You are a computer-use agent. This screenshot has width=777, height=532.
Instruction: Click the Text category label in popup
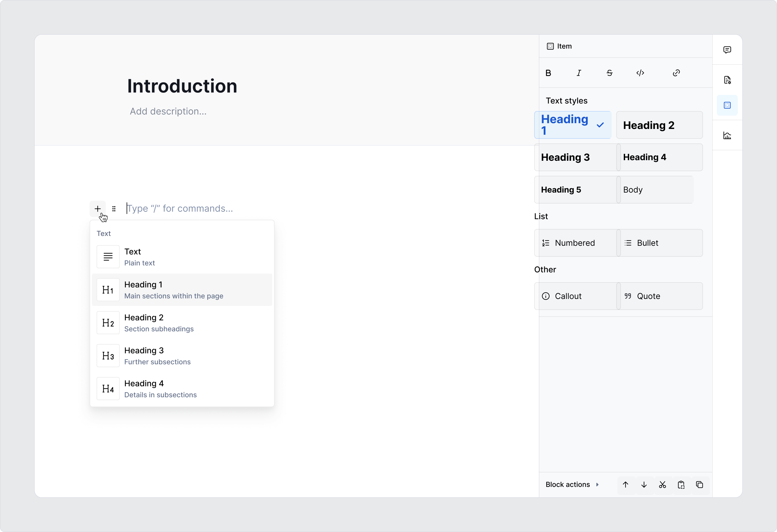(104, 233)
